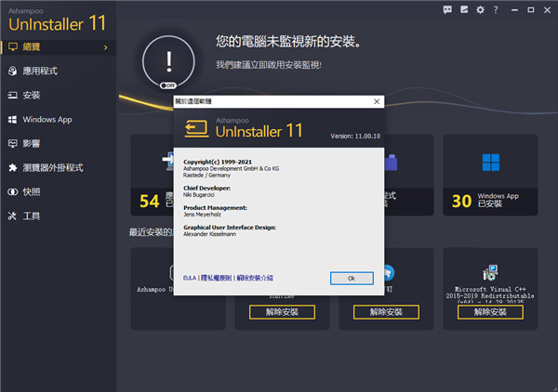Screen dimensions: 558x392
Task: Click the Version: 11.00.10 text
Action: coord(355,137)
